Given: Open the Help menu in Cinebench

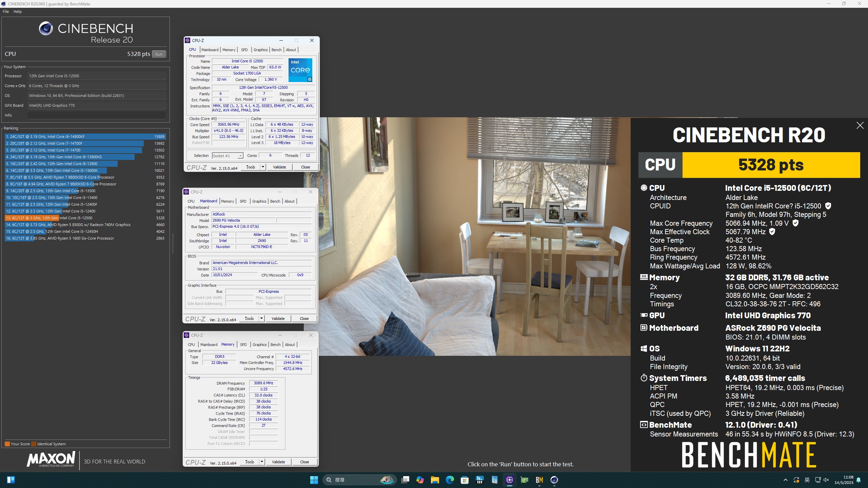Looking at the screenshot, I should [x=18, y=12].
